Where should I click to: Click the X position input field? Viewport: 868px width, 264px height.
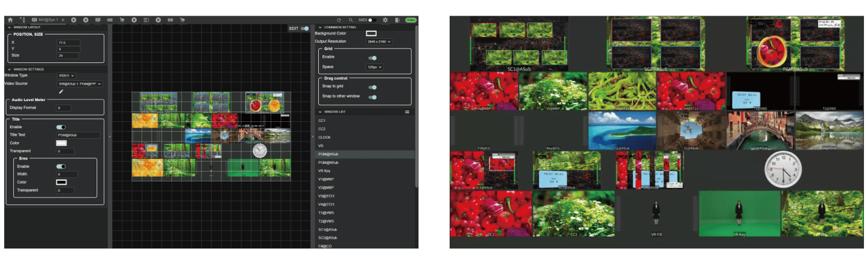[x=68, y=43]
